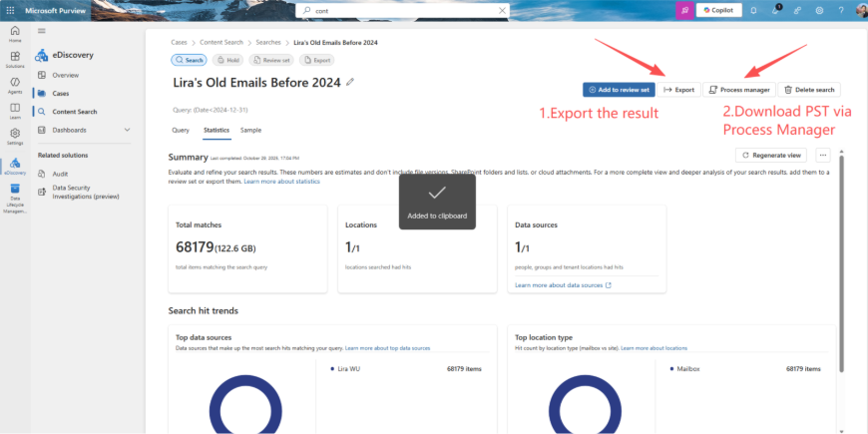Click the Content Search breadcrumb
This screenshot has height=434, width=868.
pos(221,43)
